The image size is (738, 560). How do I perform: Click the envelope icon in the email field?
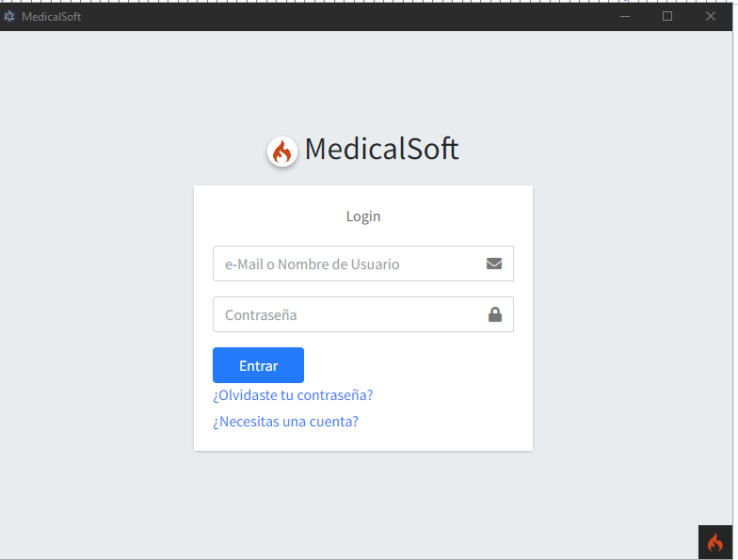pos(494,264)
